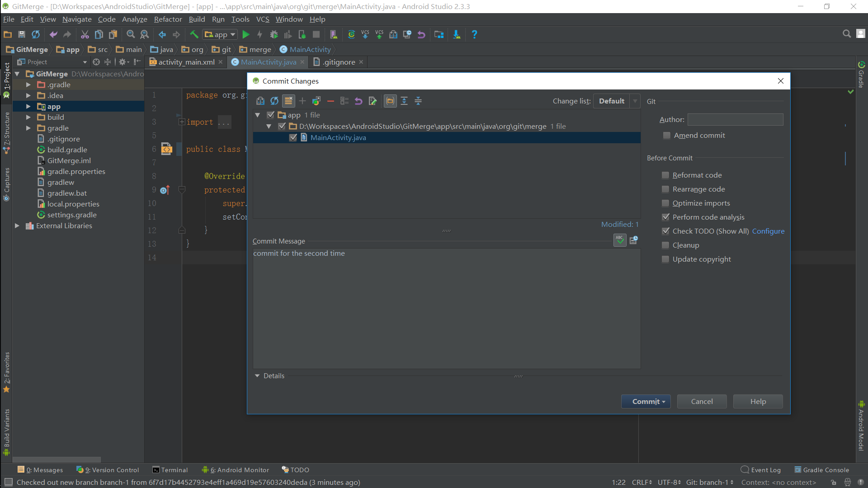
Task: Click VCS Update Project icon
Action: [x=365, y=34]
